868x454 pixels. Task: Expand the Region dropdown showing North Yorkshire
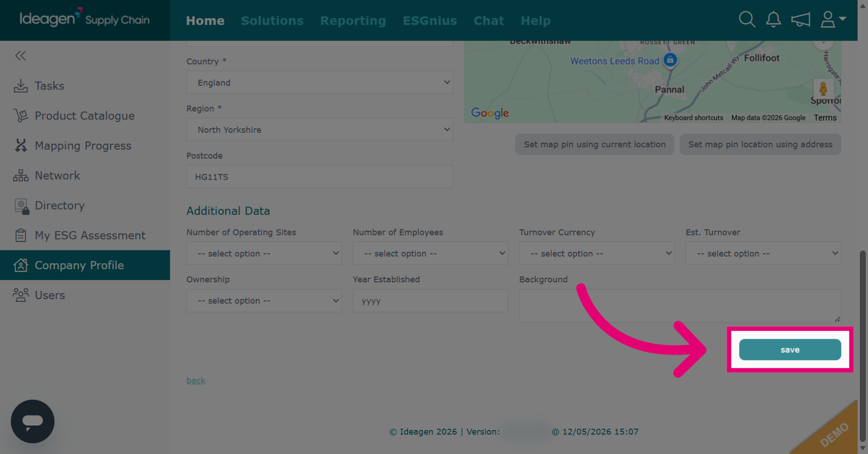click(x=320, y=130)
